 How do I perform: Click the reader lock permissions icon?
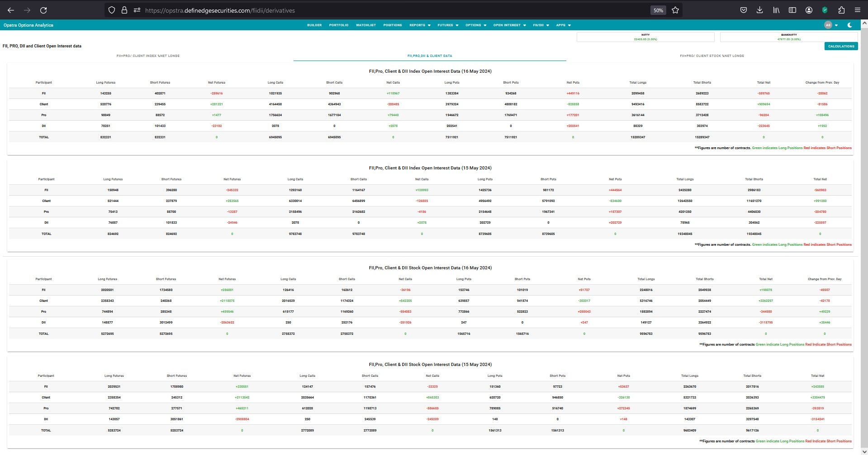click(124, 9)
